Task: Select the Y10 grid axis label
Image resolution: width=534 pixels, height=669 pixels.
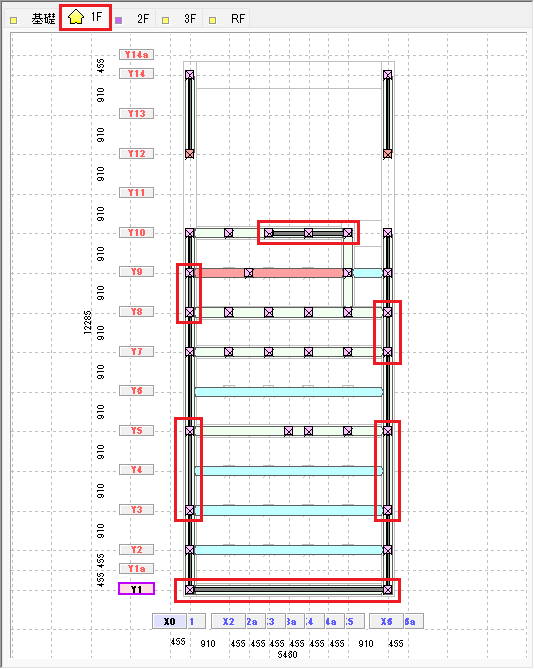Action: pyautogui.click(x=136, y=233)
